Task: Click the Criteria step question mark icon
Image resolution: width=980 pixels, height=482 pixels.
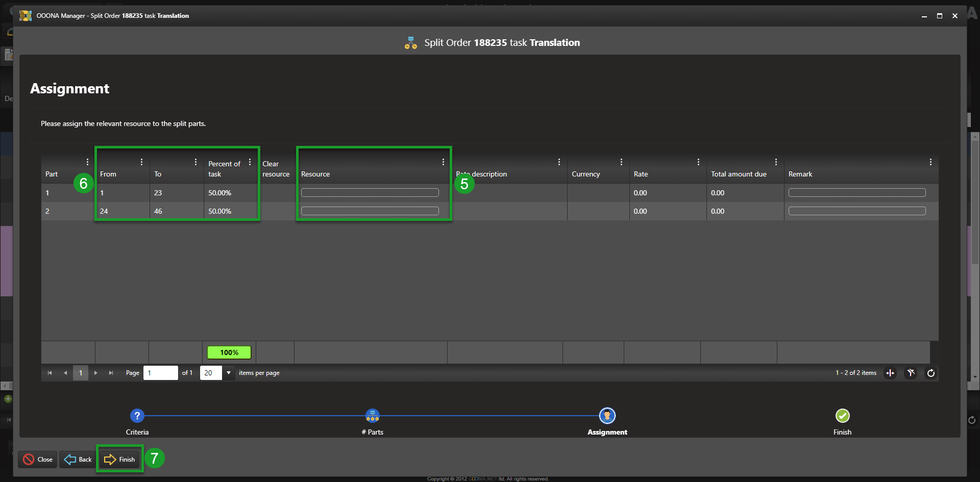Action: (x=137, y=416)
